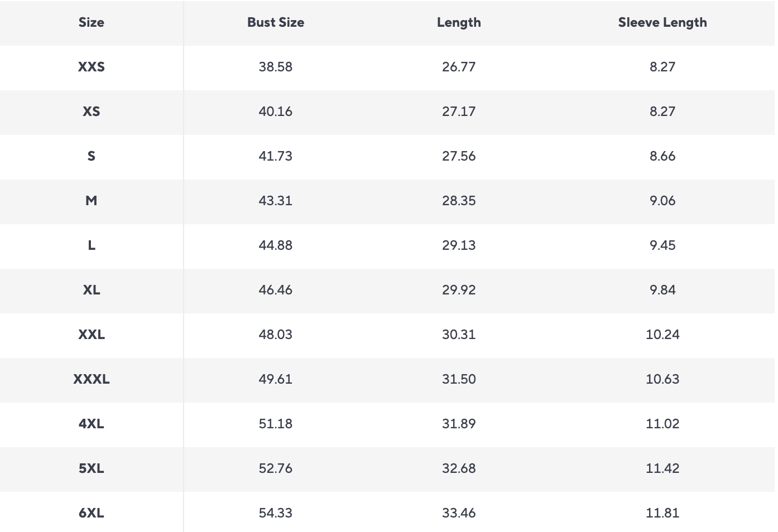The height and width of the screenshot is (532, 778).
Task: Click bust size value 54.33
Action: pos(276,513)
